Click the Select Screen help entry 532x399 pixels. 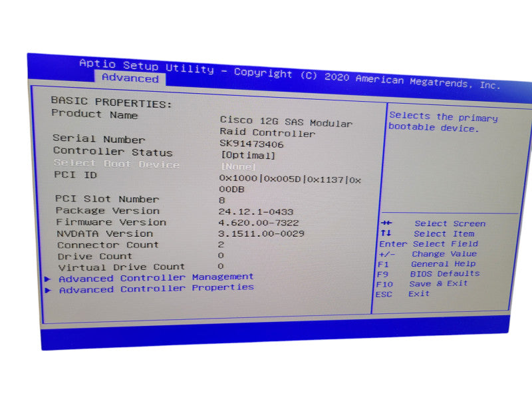[x=450, y=223]
